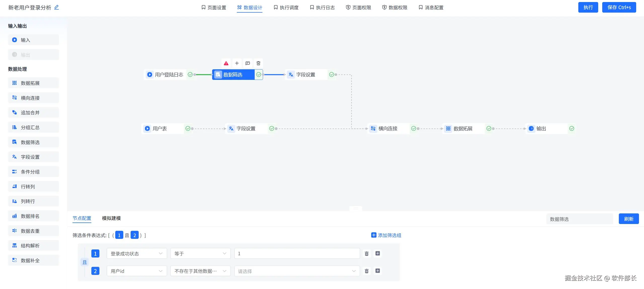Click the edit pencil next to page title
644x289 pixels.
tap(57, 7)
